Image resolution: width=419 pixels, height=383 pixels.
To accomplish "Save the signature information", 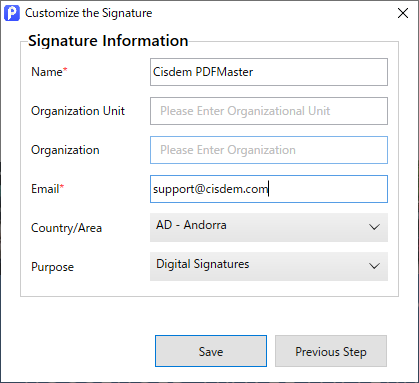I will [x=211, y=351].
